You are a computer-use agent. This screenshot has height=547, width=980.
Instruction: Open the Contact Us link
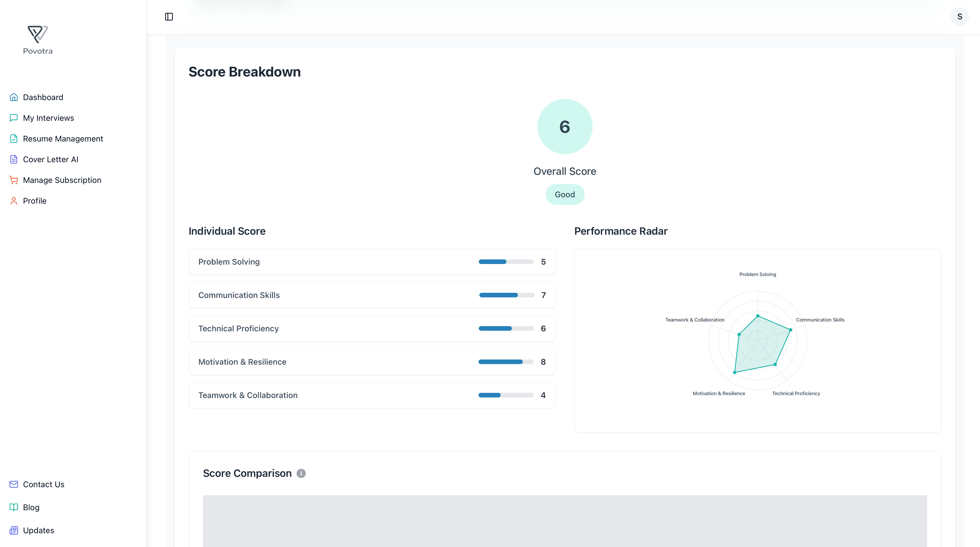pos(43,484)
